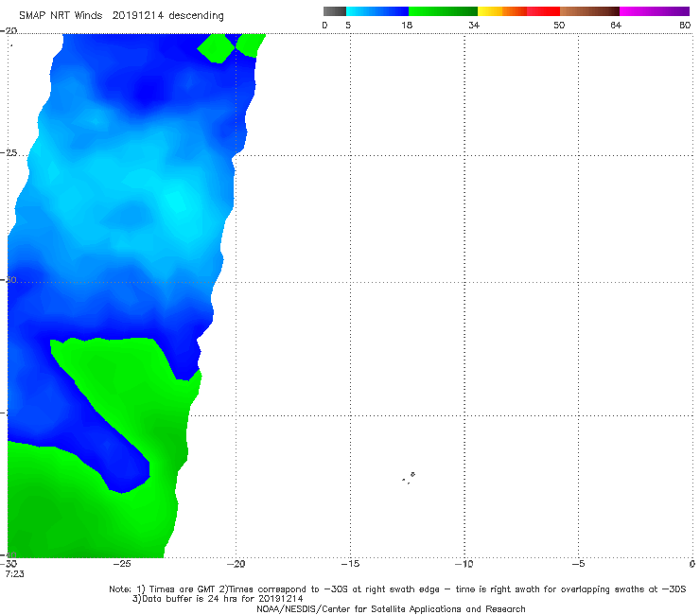Click the green diamond wind patch at top
The width and height of the screenshot is (700, 615).
point(216,48)
